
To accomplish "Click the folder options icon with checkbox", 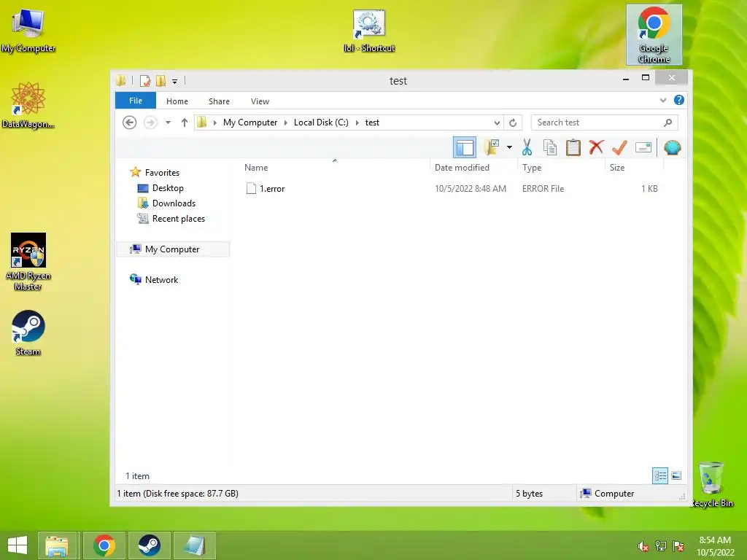I will click(x=492, y=147).
